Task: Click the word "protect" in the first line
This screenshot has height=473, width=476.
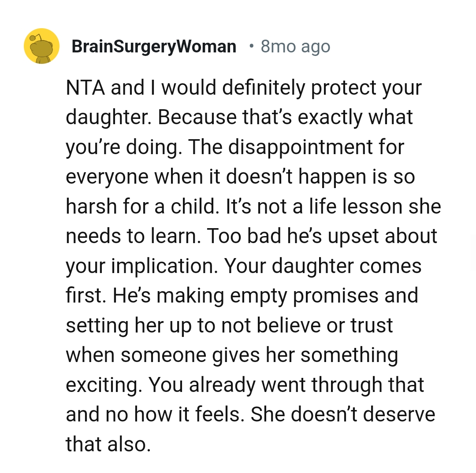Action: [x=342, y=88]
